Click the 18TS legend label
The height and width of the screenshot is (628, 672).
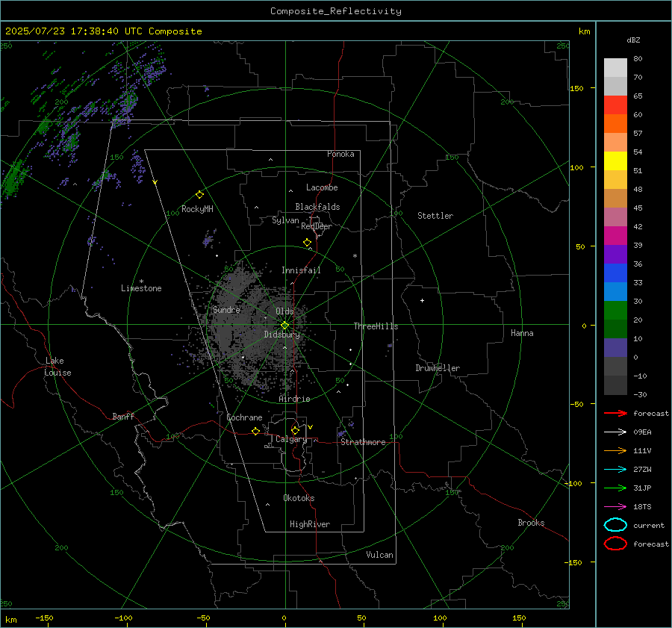tap(642, 507)
